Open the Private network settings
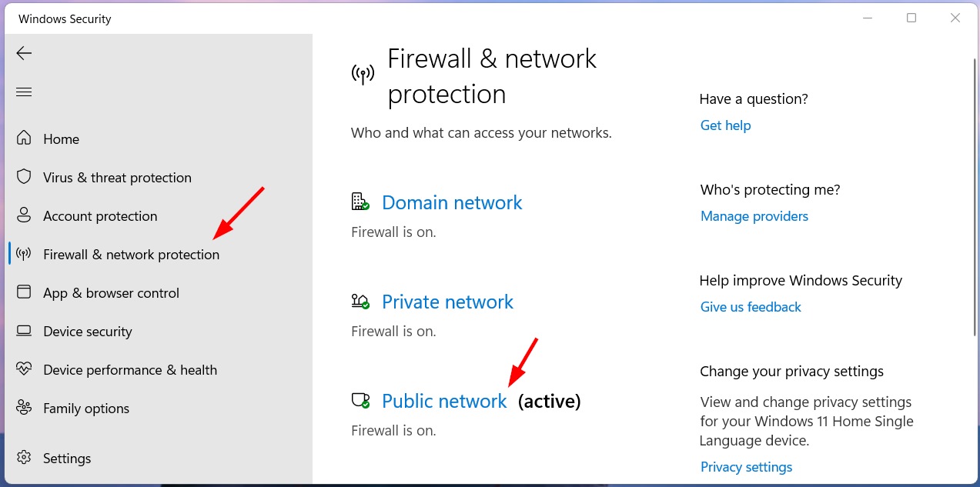Screen dimensions: 980x487 pyautogui.click(x=447, y=302)
